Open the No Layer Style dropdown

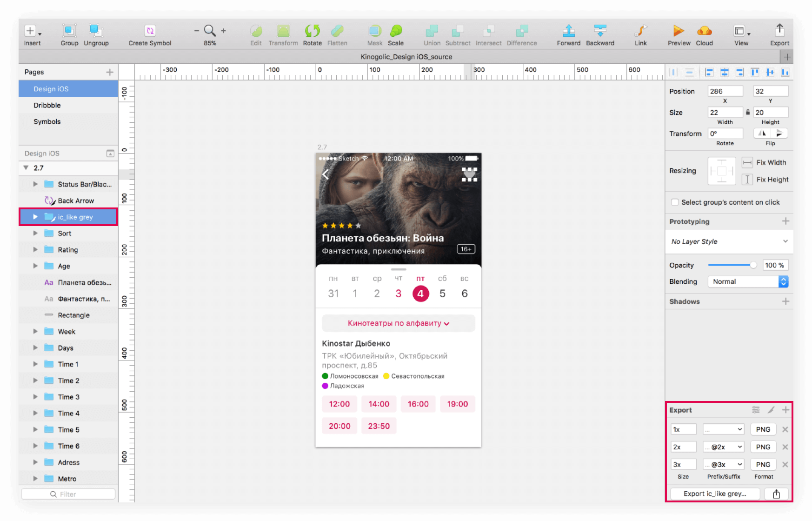[729, 241]
